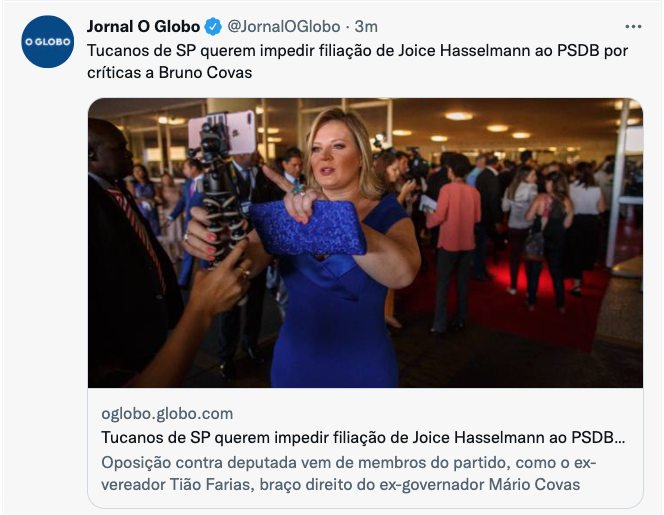Viewport: 664px width, 515px height.
Task: Click the man's striped red tie
Action: pyautogui.click(x=140, y=235)
